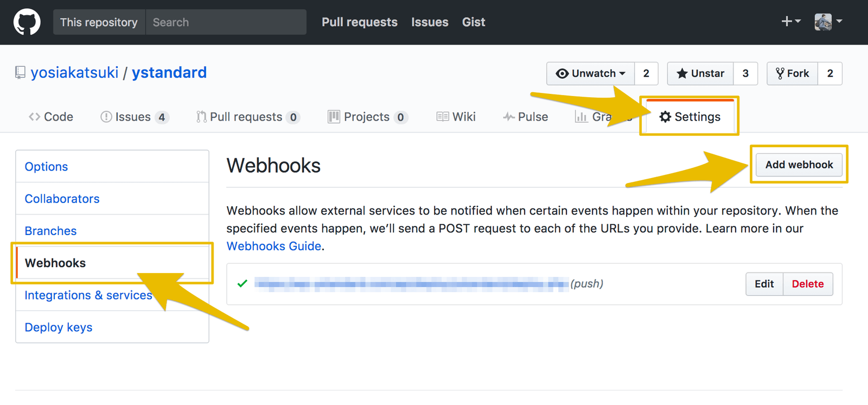Open the Projects tab

pyautogui.click(x=368, y=117)
